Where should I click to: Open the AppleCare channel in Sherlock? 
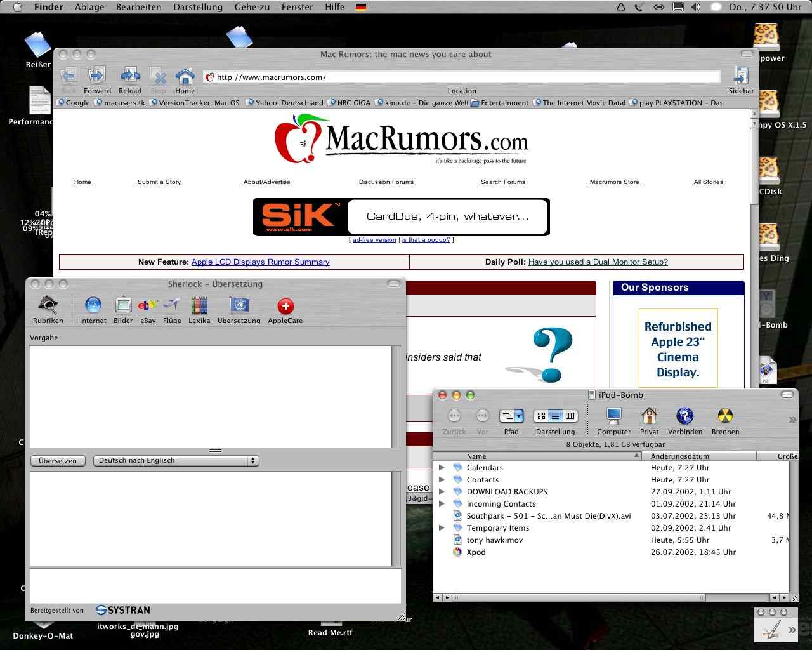(x=285, y=310)
